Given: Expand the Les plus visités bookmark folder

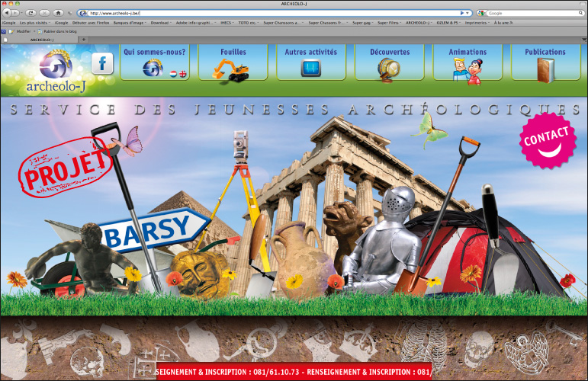Looking at the screenshot, I should pos(34,23).
